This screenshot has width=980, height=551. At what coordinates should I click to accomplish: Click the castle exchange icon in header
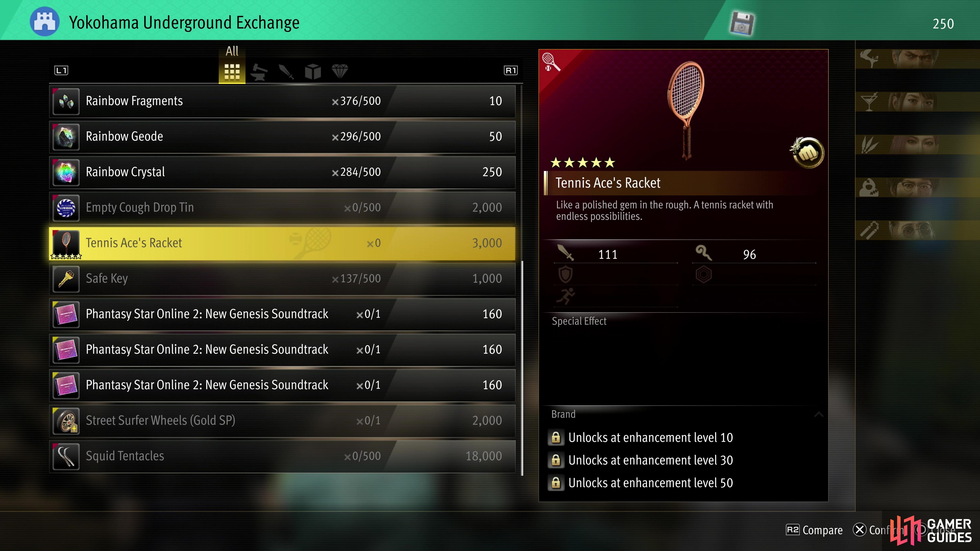44,22
